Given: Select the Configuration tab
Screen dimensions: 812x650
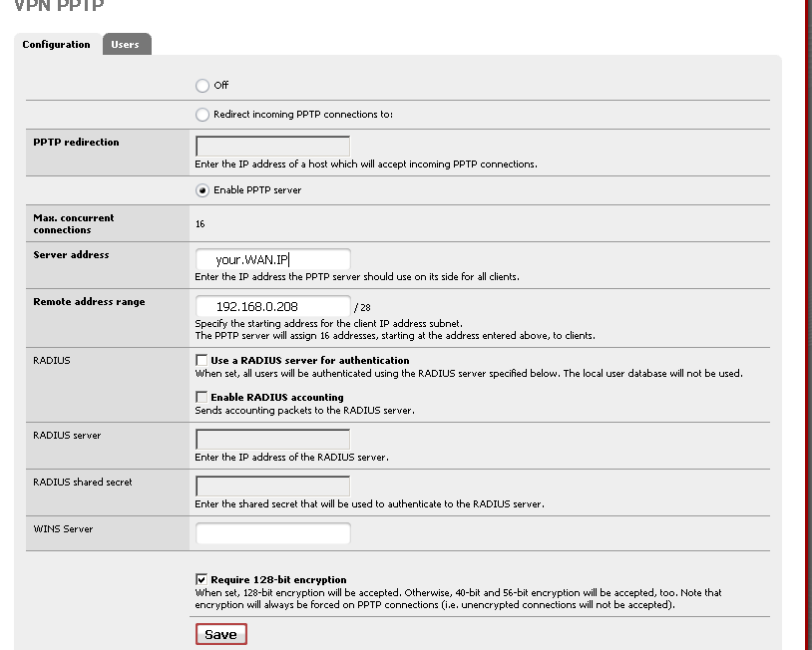Looking at the screenshot, I should pyautogui.click(x=57, y=45).
